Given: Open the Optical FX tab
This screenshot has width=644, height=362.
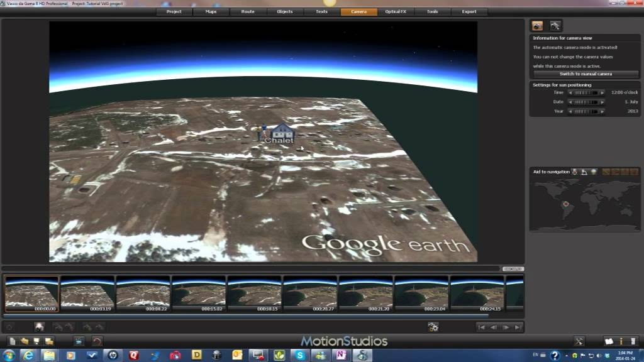Looking at the screenshot, I should (x=396, y=12).
